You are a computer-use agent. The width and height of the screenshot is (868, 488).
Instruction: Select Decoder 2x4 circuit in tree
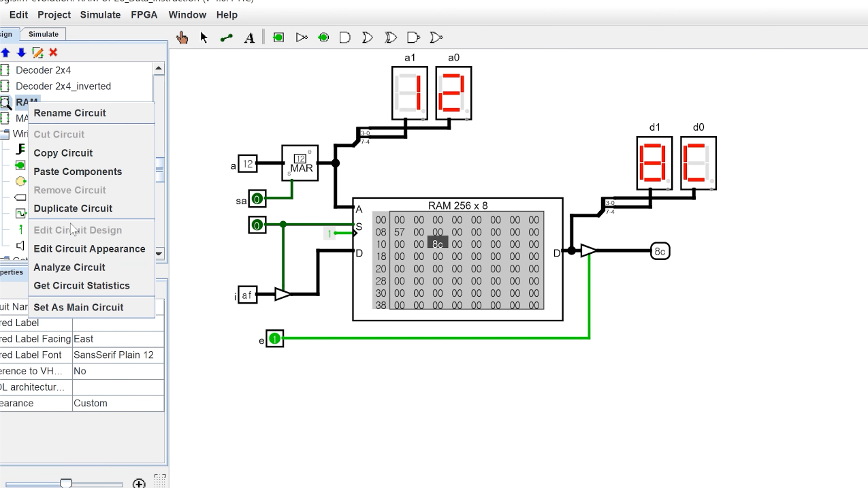click(x=43, y=70)
